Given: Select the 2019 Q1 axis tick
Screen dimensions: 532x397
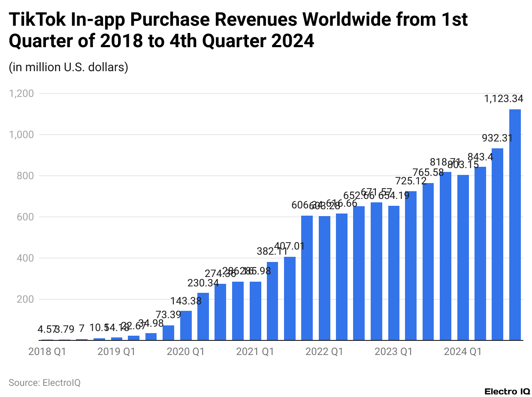Looking at the screenshot, I should [x=117, y=351].
